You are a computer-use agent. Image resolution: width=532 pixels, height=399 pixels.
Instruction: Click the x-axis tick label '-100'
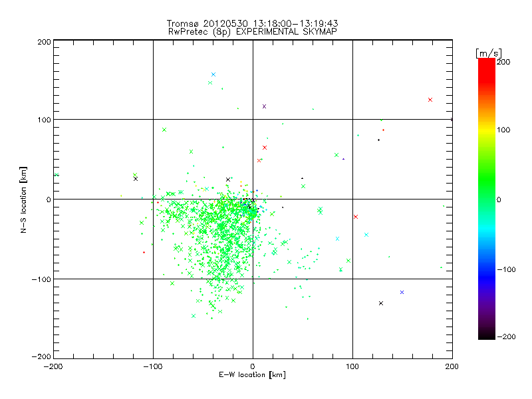tap(153, 366)
